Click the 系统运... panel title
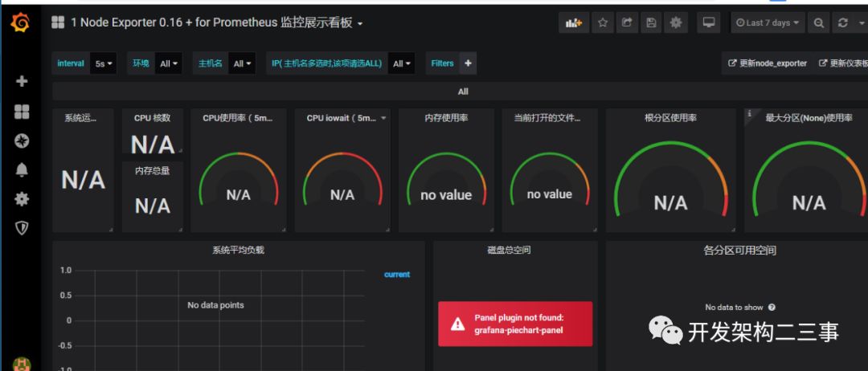The image size is (868, 371). pos(81,118)
